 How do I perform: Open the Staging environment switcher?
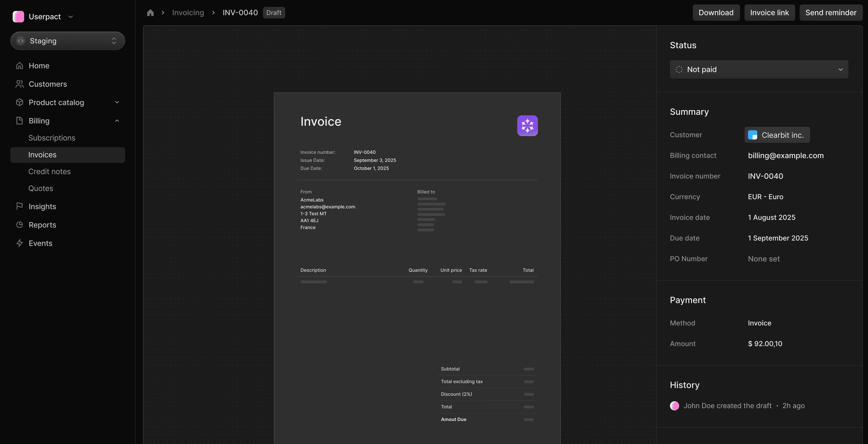click(68, 41)
